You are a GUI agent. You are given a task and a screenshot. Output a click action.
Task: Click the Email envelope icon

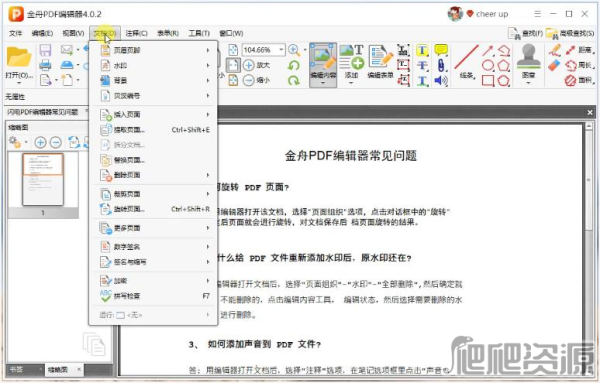tap(67, 50)
